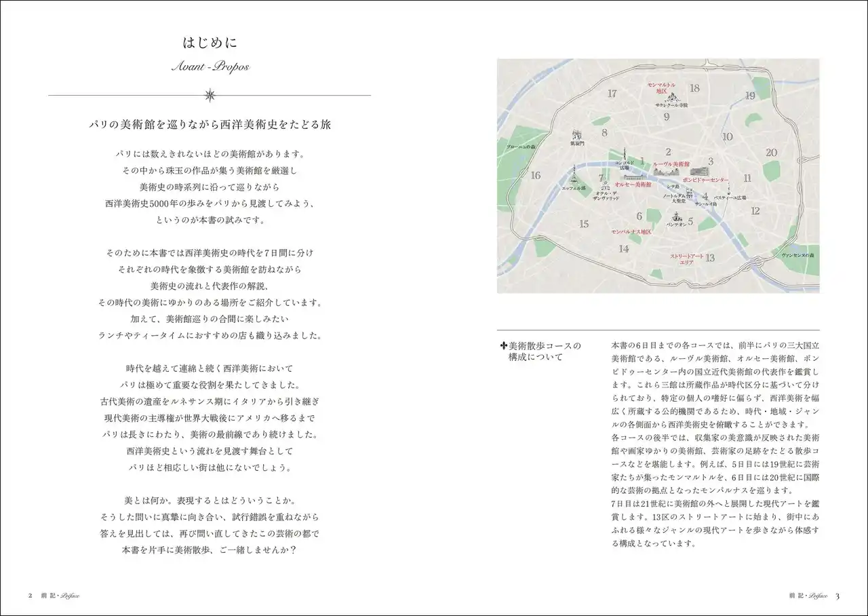Select the red モンパルナス地区 map label

[x=631, y=231]
